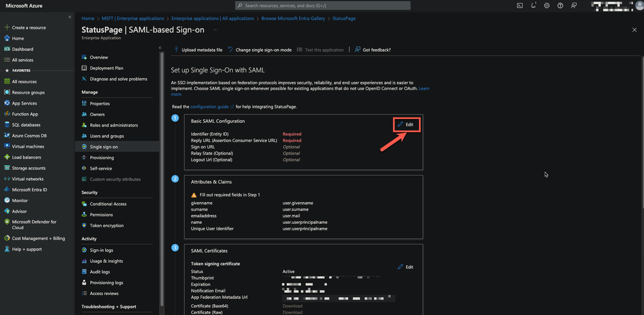Open Cloud Shell icon in top bar
The height and width of the screenshot is (315, 644).
(x=520, y=5)
